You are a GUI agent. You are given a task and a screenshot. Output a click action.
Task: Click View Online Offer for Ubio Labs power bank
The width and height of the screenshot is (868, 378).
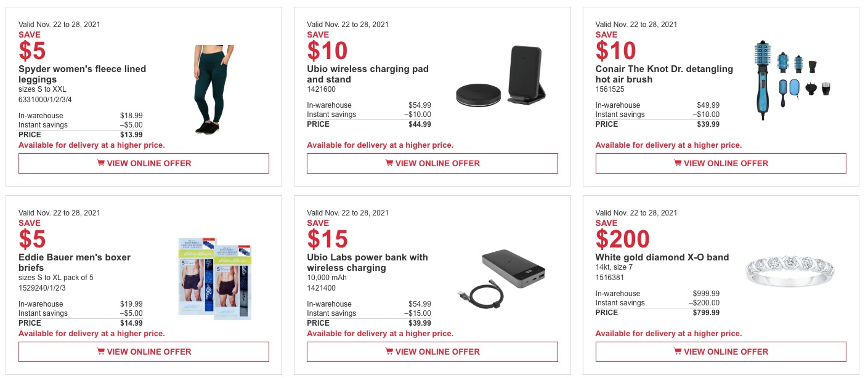click(x=432, y=352)
